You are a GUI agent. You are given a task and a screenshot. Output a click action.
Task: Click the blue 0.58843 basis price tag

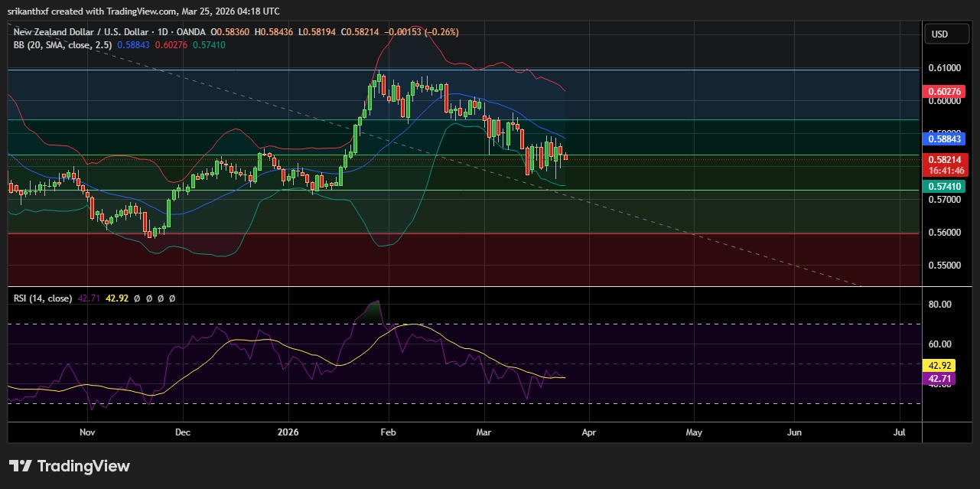(946, 139)
